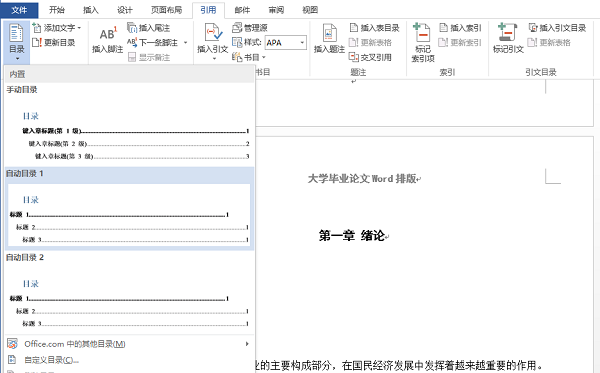This screenshot has width=600, height=373.
Task: Select 自定义目录 custom table option
Action: [x=129, y=360]
